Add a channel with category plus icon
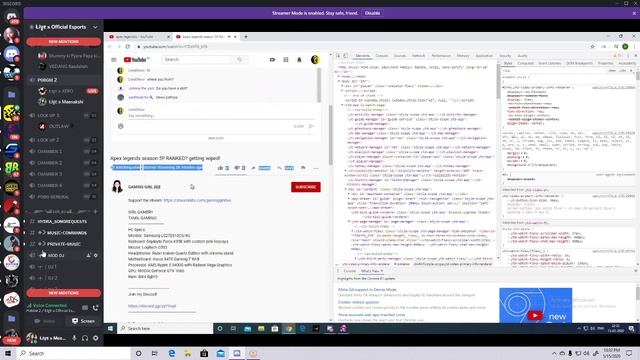 point(96,211)
